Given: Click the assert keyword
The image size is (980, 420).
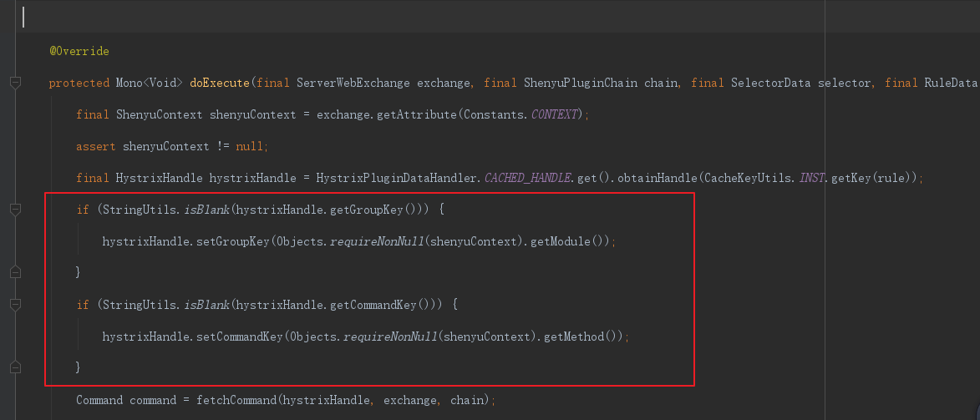Looking at the screenshot, I should tap(95, 146).
